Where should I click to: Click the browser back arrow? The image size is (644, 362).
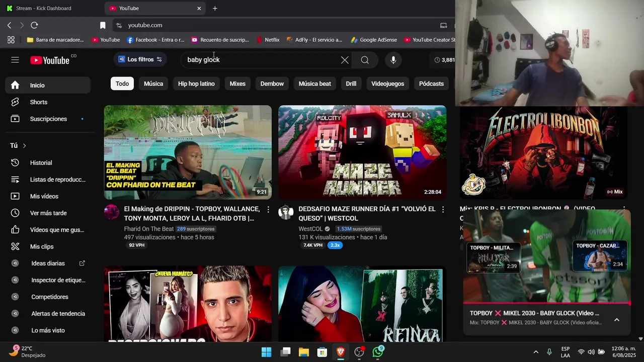[9, 25]
